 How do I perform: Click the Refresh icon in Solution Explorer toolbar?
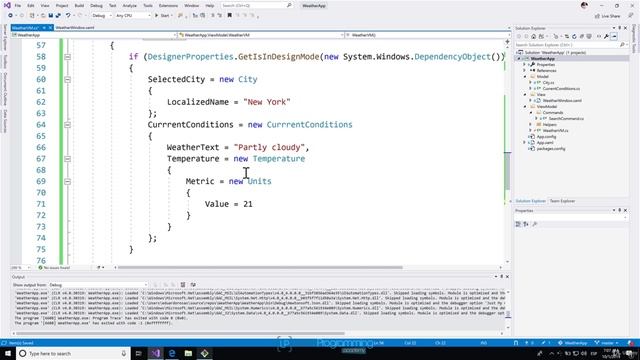tap(574, 36)
